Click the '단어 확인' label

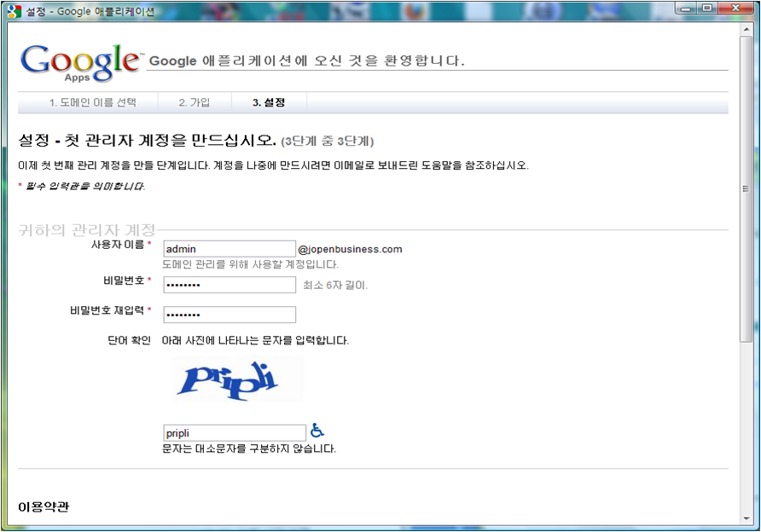click(x=129, y=340)
